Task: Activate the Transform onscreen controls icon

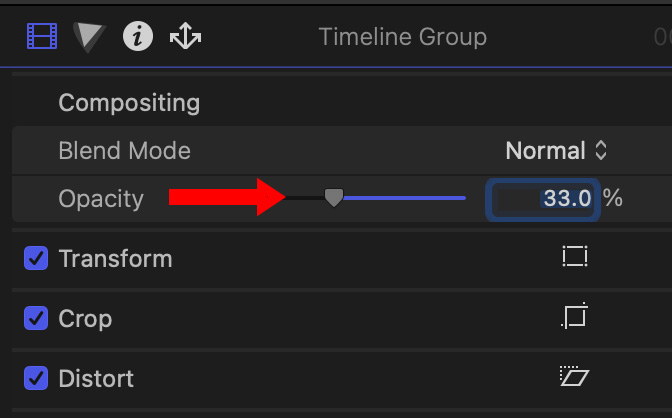Action: (x=575, y=257)
